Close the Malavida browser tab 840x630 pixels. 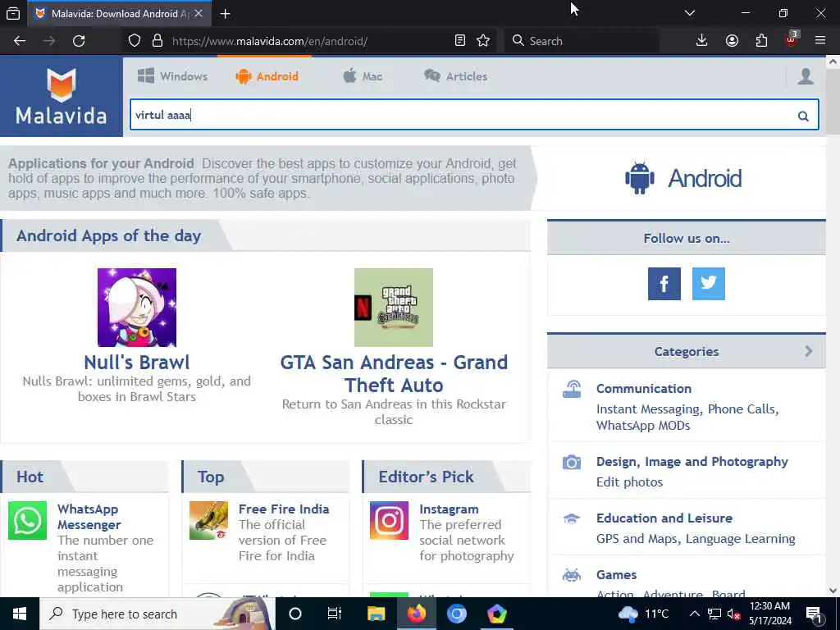point(199,13)
